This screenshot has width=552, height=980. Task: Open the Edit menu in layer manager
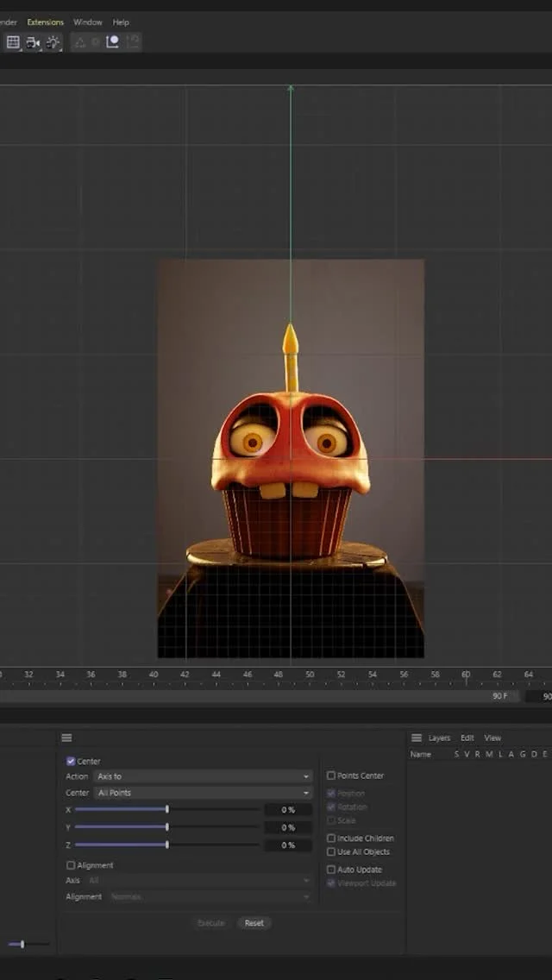467,738
